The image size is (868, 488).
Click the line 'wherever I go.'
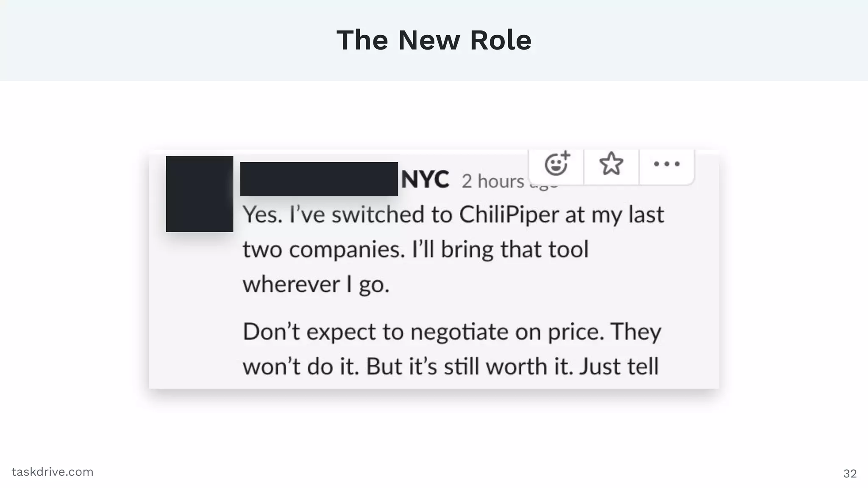click(x=316, y=284)
